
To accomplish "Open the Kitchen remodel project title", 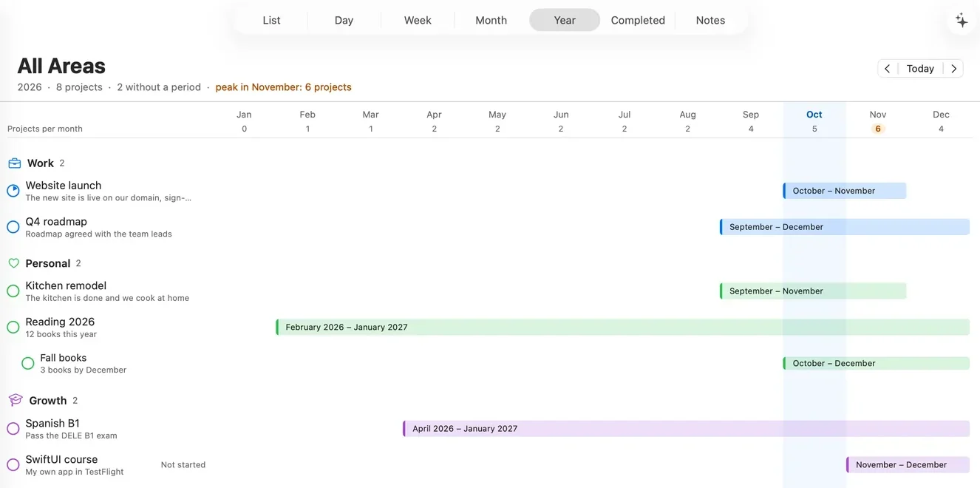I will coord(66,285).
